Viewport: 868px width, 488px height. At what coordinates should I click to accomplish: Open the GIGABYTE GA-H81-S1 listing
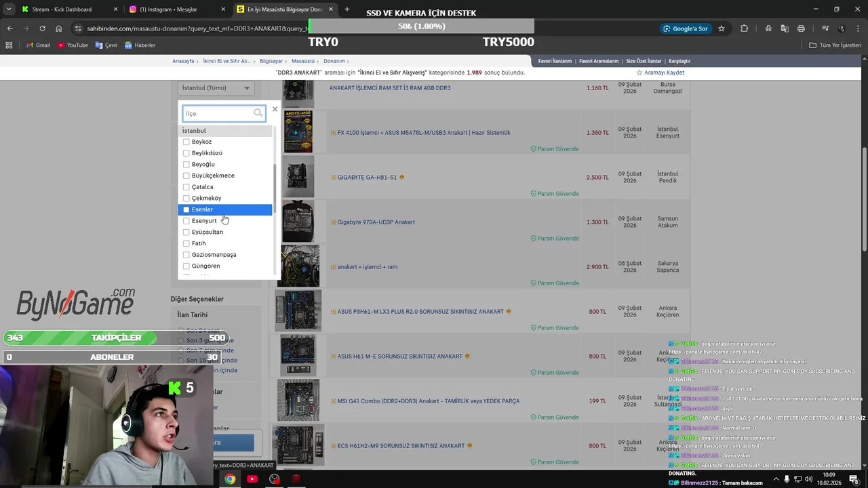[x=367, y=178]
